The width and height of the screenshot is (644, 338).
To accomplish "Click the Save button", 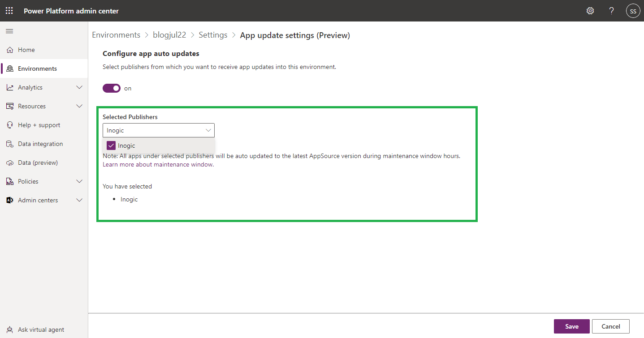I will (572, 326).
